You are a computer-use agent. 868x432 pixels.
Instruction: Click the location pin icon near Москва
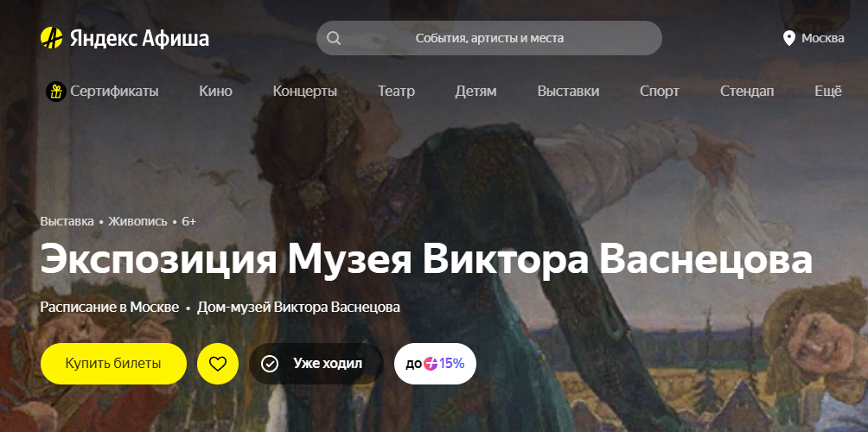tap(788, 38)
